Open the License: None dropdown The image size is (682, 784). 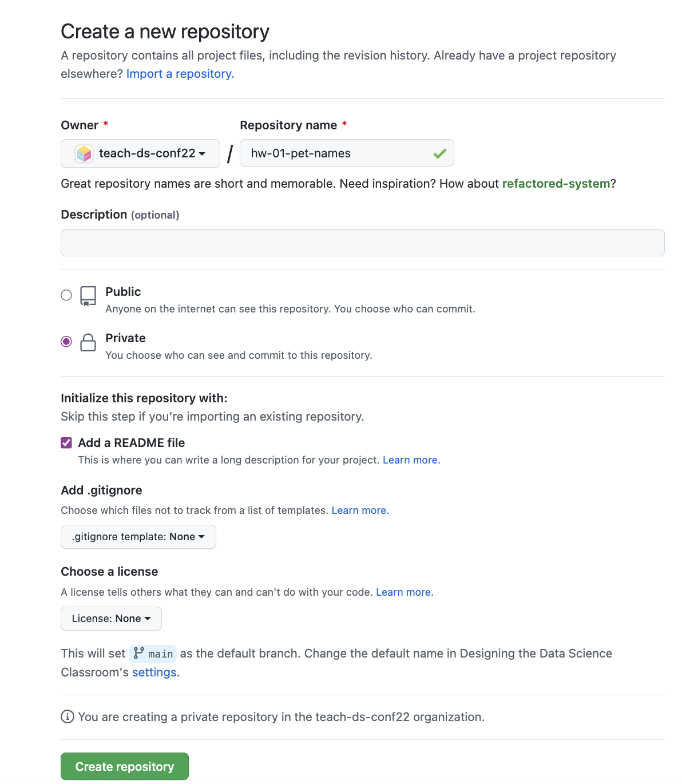pyautogui.click(x=111, y=619)
